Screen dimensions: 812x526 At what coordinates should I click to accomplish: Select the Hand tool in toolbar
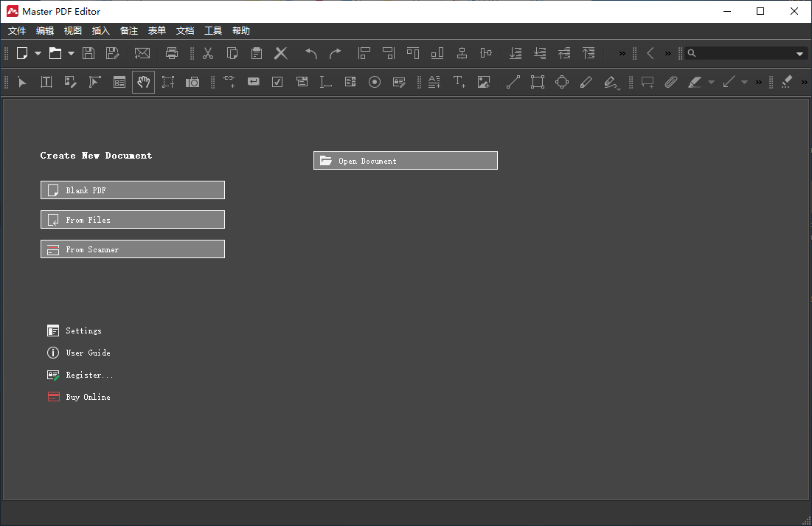click(144, 82)
